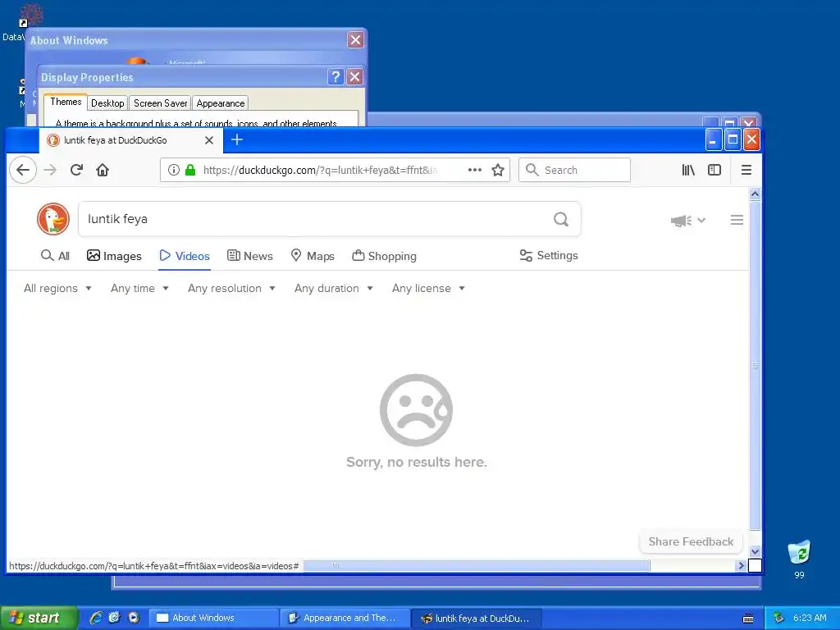
Task: Select Themes tab in Display Properties
Action: (66, 102)
